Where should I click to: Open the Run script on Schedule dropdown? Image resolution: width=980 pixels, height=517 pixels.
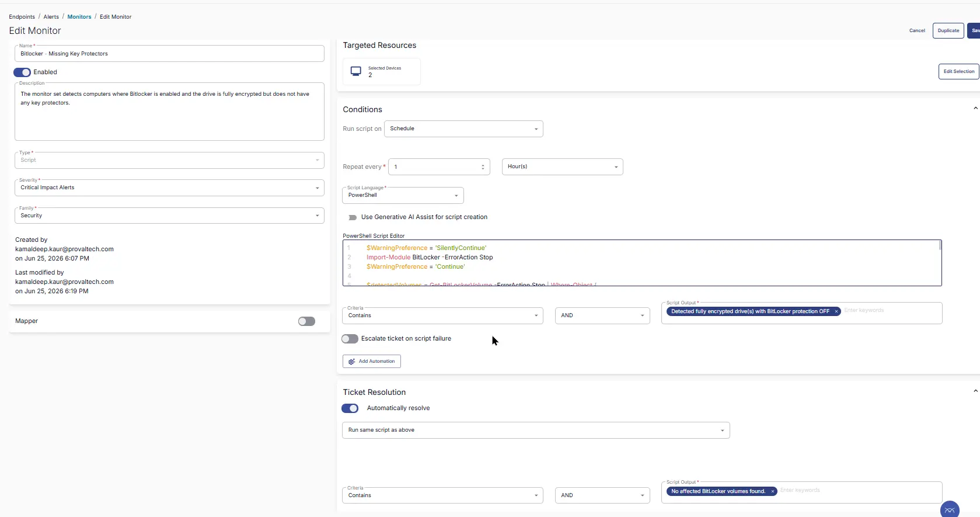pos(463,129)
